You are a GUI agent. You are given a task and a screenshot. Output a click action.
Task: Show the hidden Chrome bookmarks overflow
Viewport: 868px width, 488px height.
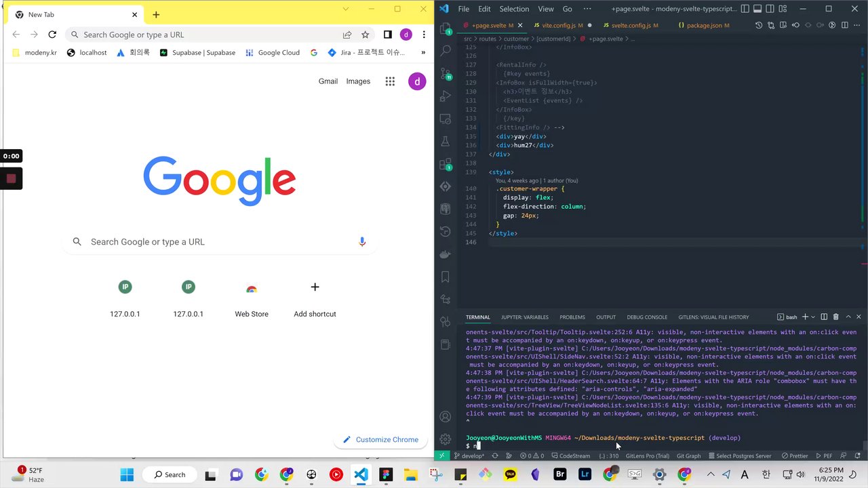coord(423,52)
